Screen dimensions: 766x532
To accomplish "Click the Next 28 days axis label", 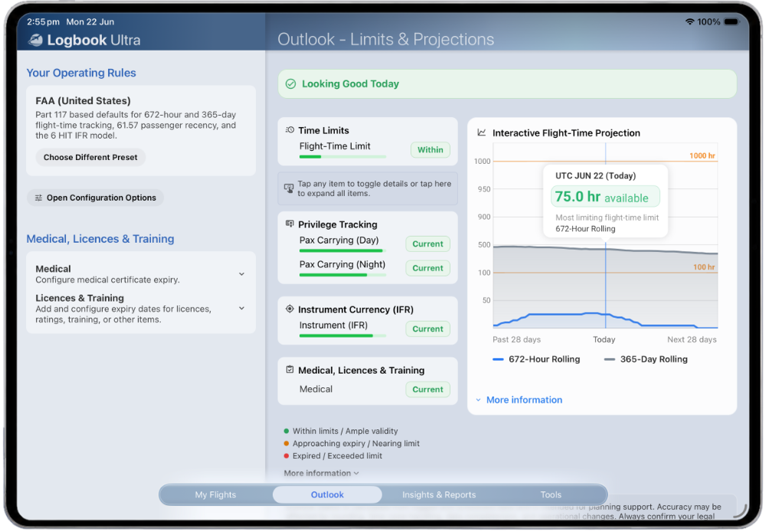I will coord(692,339).
